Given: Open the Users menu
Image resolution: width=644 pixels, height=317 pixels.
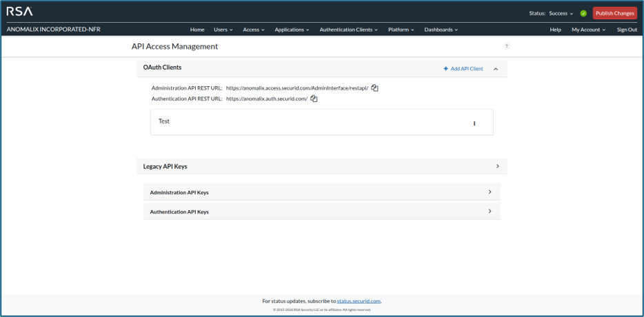Looking at the screenshot, I should click(223, 30).
